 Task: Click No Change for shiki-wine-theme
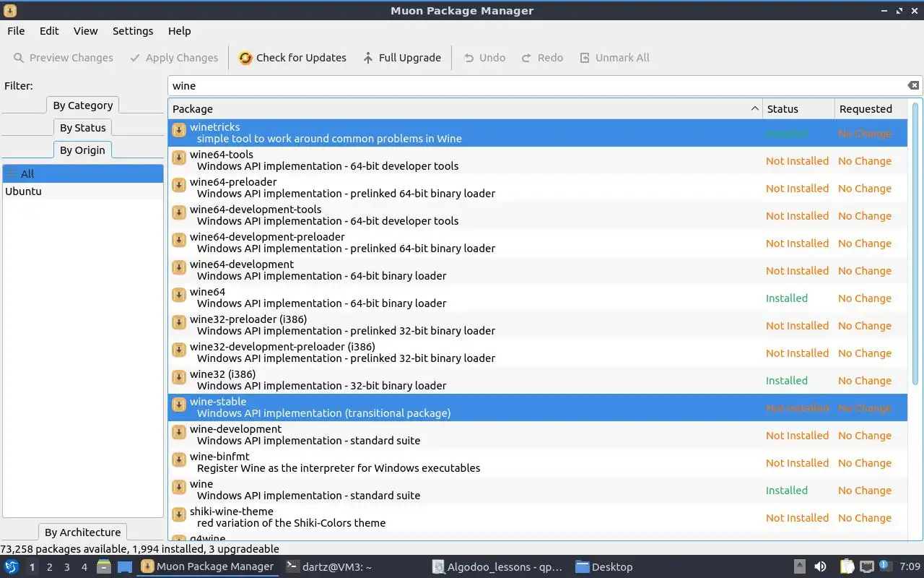click(864, 518)
